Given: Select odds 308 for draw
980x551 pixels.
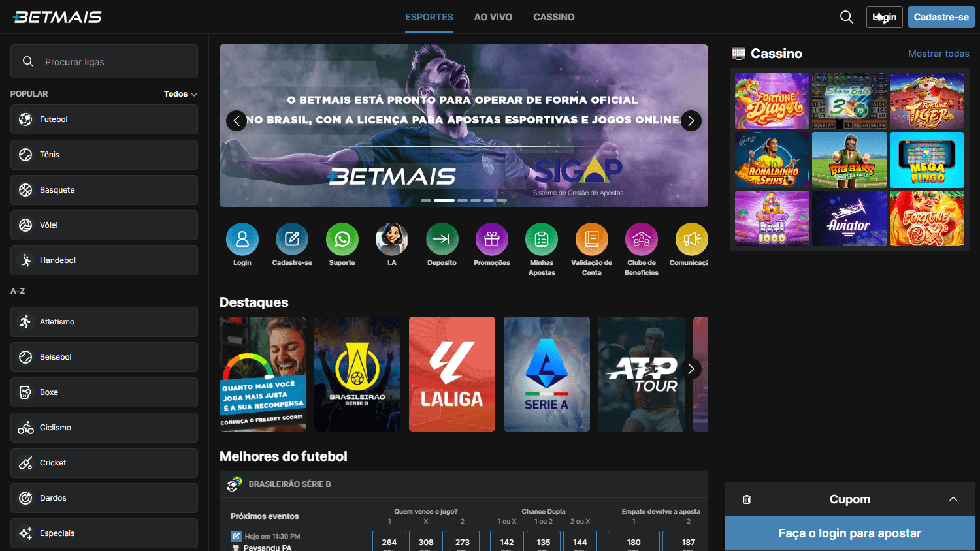Looking at the screenshot, I should (x=426, y=542).
